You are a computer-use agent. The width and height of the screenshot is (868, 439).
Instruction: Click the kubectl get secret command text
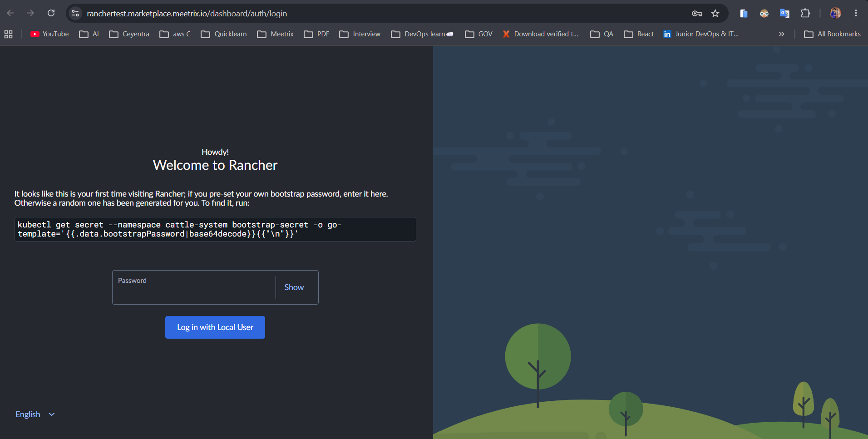click(x=179, y=229)
